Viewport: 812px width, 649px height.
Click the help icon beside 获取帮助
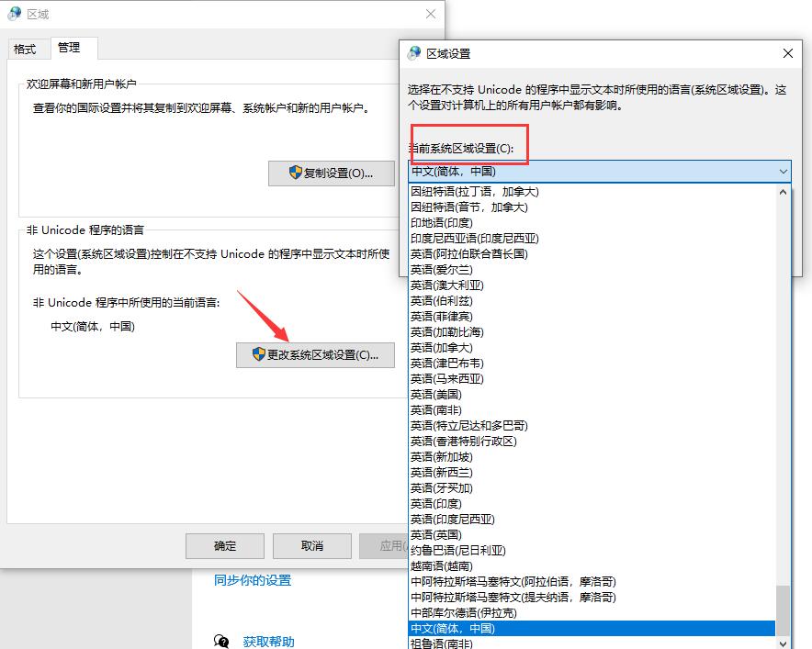pyautogui.click(x=221, y=641)
